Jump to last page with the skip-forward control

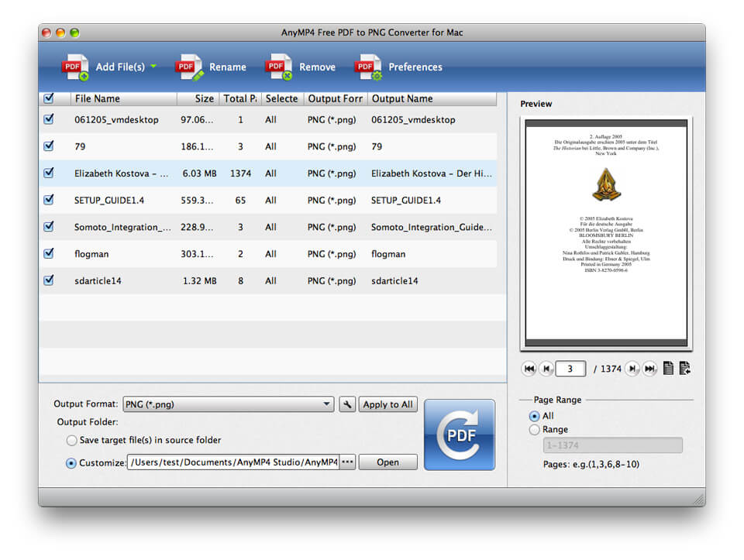point(649,369)
